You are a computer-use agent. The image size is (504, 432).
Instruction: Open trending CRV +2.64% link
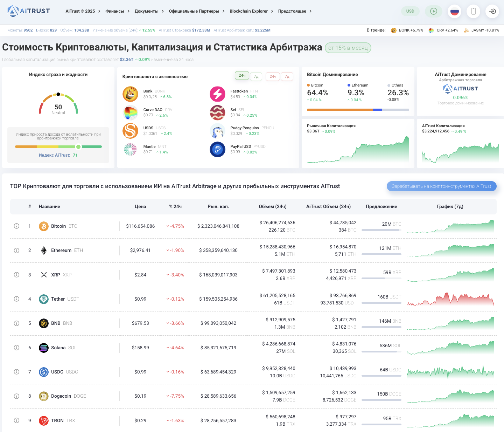pyautogui.click(x=443, y=30)
